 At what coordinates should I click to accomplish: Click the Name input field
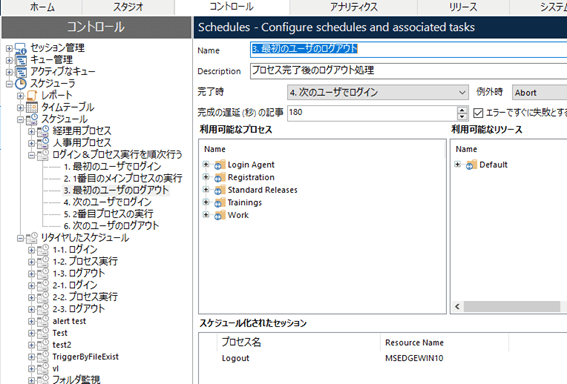[x=408, y=49]
